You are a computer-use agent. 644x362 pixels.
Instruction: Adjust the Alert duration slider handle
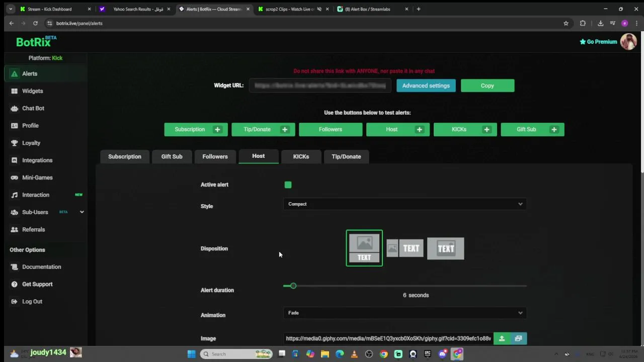click(293, 286)
